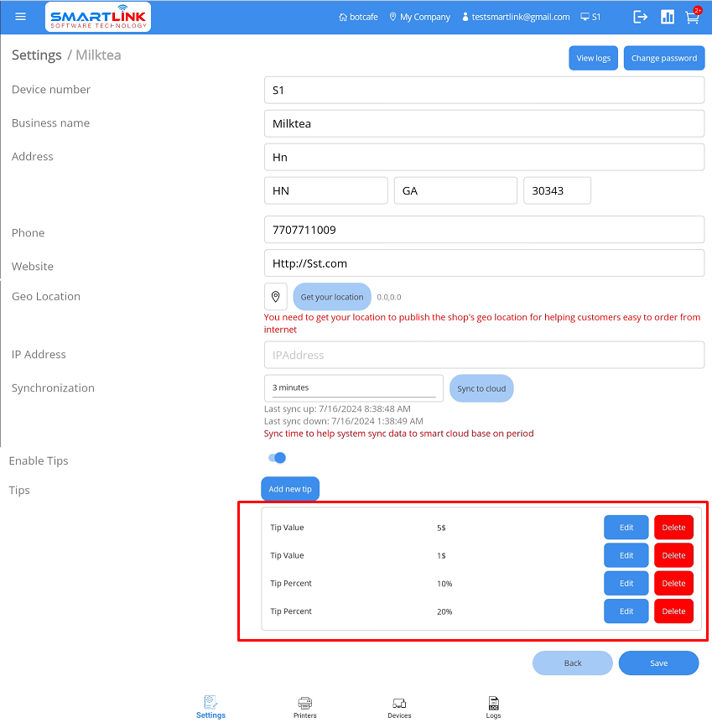The height and width of the screenshot is (728, 712).
Task: Open Logs from bottom navigation
Action: 493,707
